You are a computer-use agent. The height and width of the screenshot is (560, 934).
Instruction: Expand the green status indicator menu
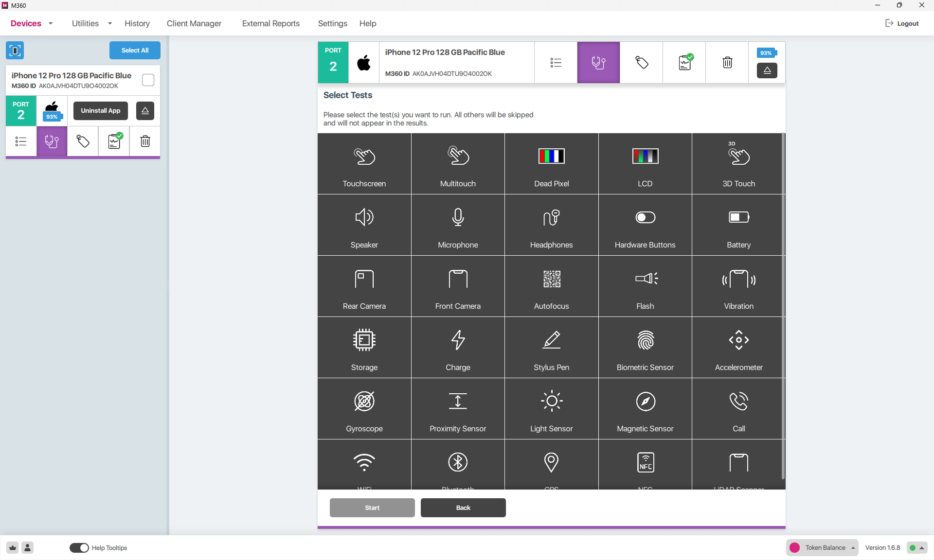click(917, 548)
